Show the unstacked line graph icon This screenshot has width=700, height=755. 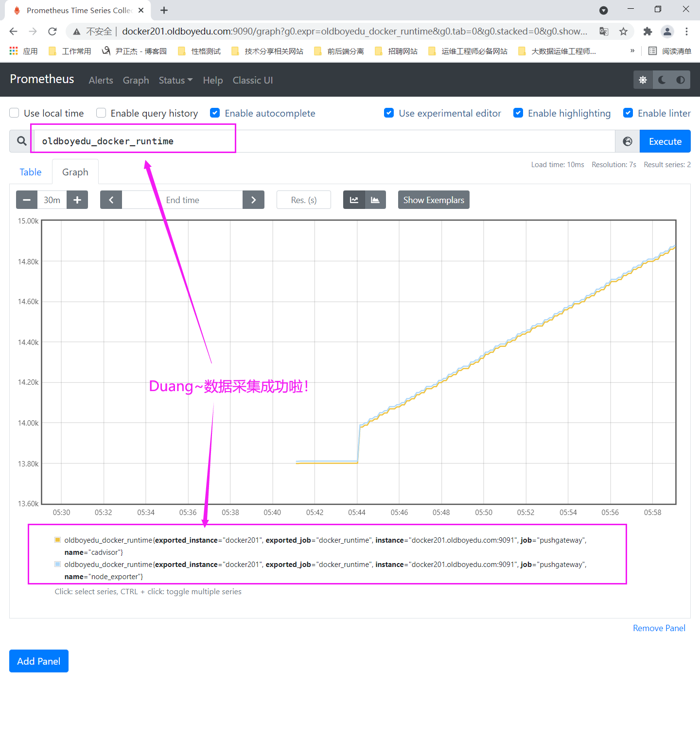354,200
